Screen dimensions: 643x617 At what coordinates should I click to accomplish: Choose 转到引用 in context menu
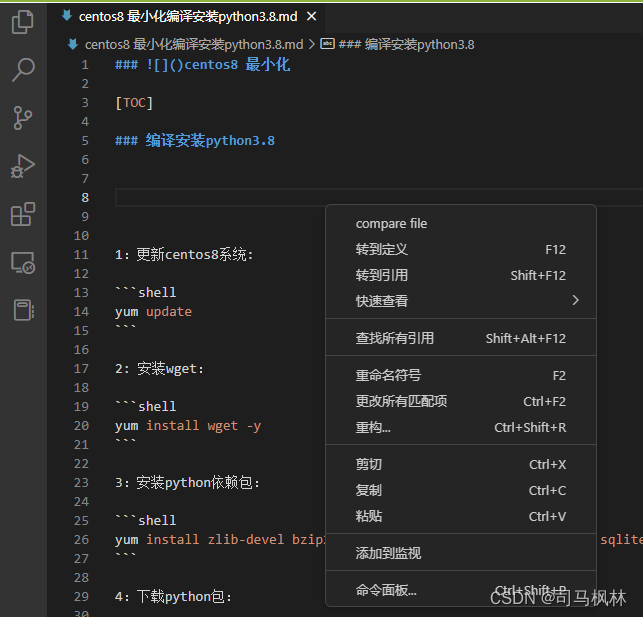(461, 275)
